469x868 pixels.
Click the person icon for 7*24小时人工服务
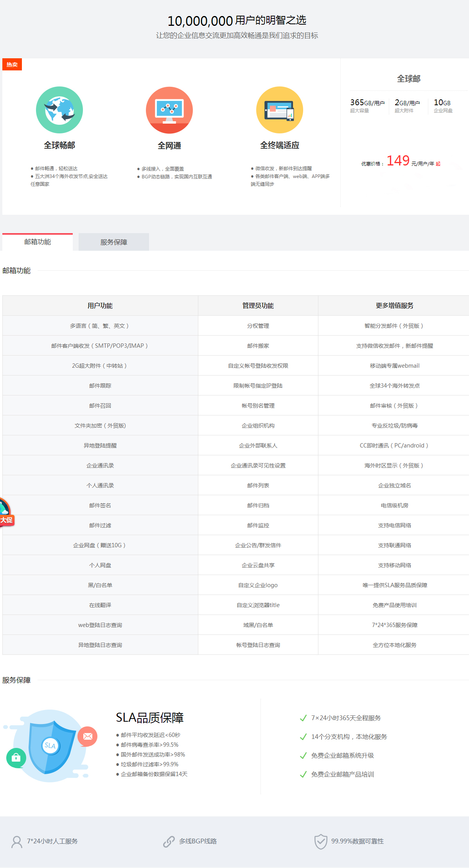point(17,842)
